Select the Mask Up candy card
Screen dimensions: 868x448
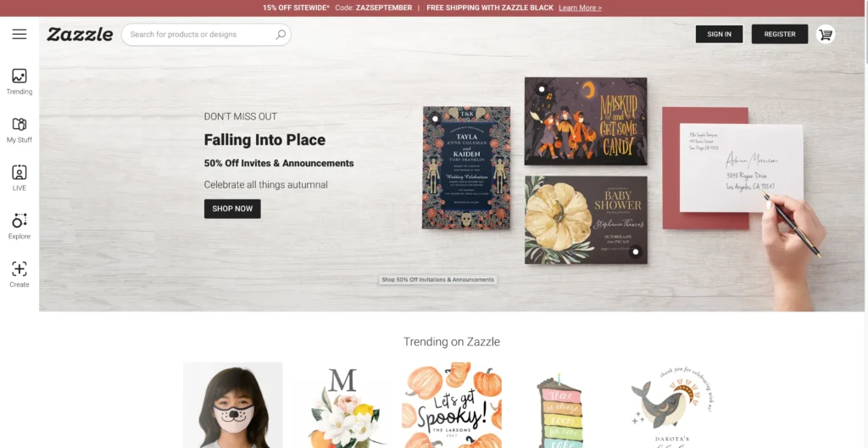[586, 120]
